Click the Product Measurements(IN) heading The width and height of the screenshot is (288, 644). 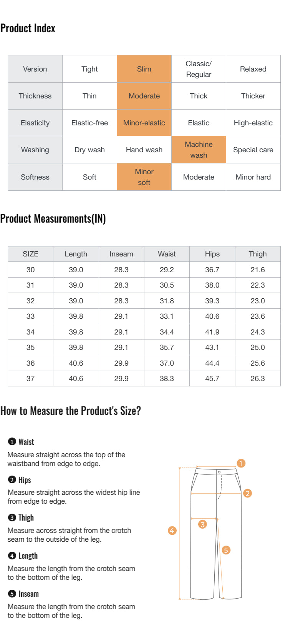(x=53, y=219)
